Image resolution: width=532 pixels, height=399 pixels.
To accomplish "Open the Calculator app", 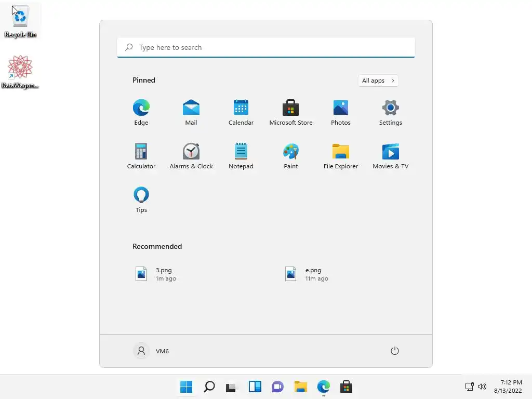I will tap(141, 156).
